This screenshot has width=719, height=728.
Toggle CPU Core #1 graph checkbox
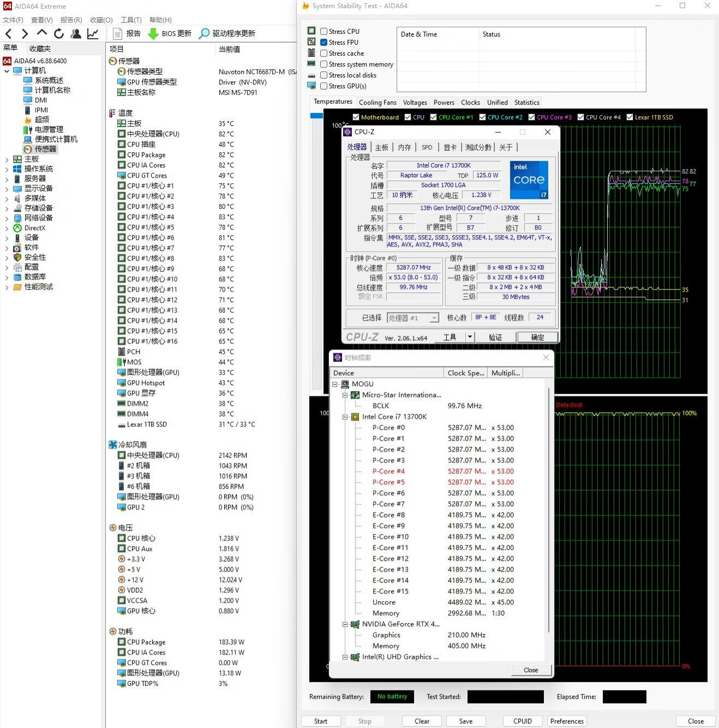coord(434,117)
